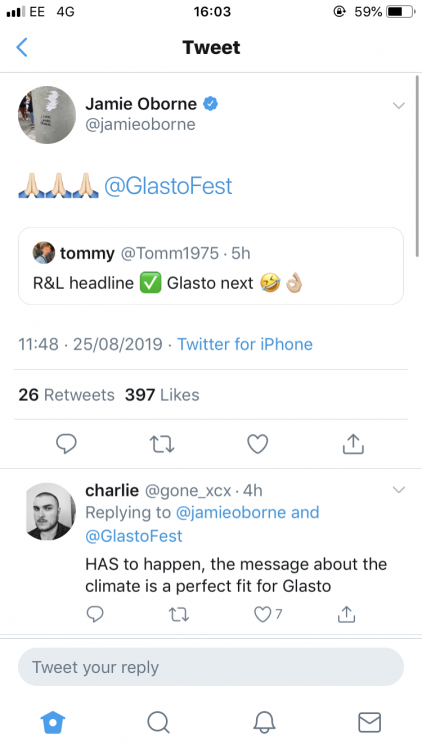The width and height of the screenshot is (422, 750).
Task: Open the Search tab
Action: (x=158, y=722)
